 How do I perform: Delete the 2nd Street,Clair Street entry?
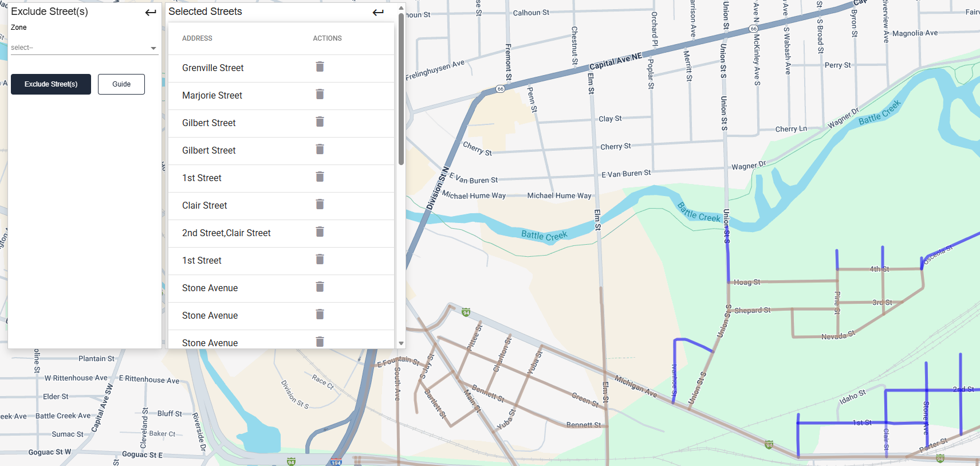[320, 232]
